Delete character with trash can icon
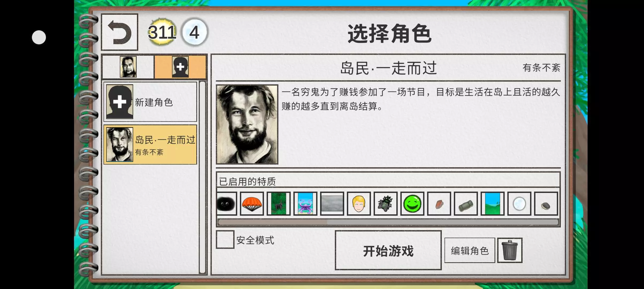 [510, 250]
